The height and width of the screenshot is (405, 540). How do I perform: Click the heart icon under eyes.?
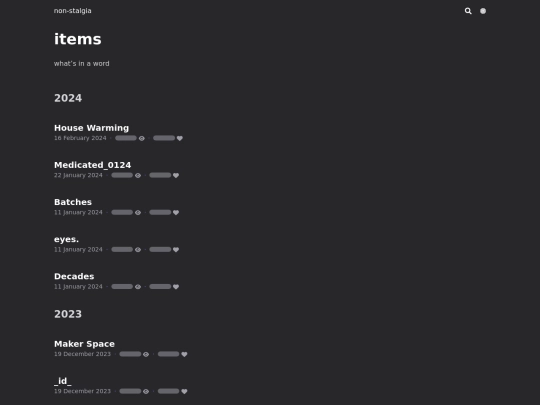(x=176, y=250)
